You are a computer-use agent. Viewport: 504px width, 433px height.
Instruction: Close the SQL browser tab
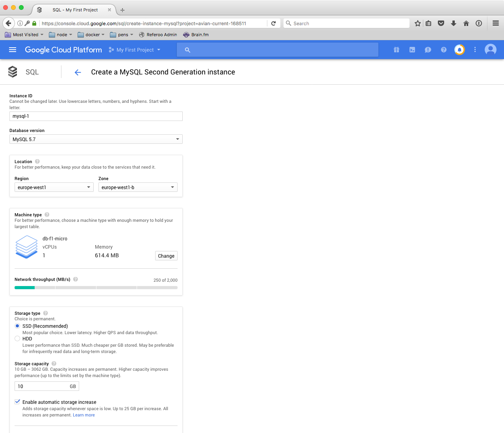point(109,10)
